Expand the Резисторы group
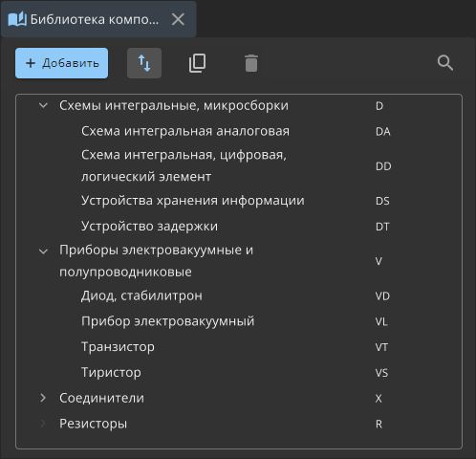476x459 pixels. [x=43, y=424]
